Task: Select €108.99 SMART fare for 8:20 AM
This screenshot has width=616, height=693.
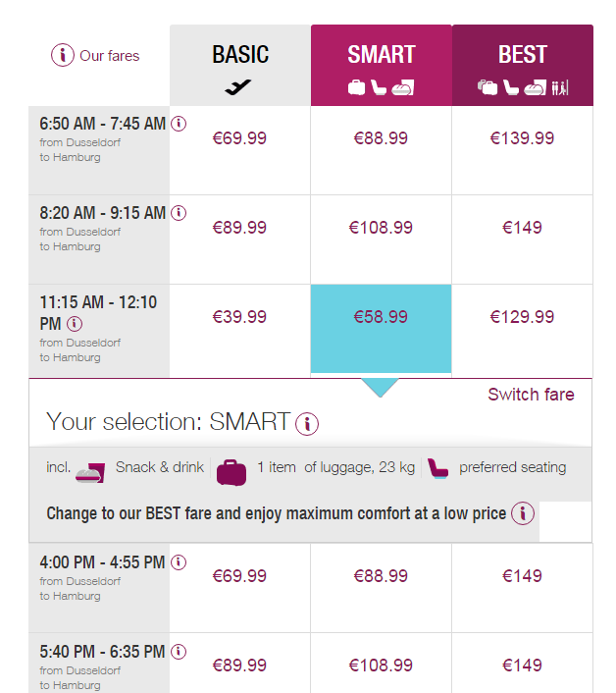Action: (x=381, y=228)
